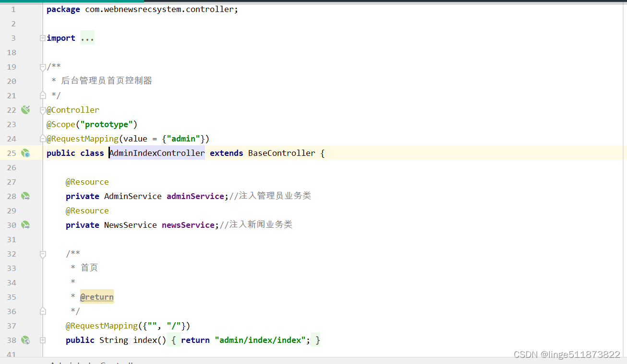Click the String return type on line 38
The height and width of the screenshot is (364, 627).
114,340
